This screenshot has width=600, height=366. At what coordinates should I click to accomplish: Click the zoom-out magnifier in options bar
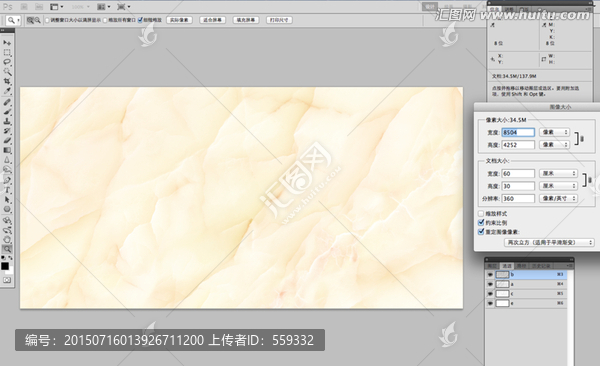tap(38, 20)
